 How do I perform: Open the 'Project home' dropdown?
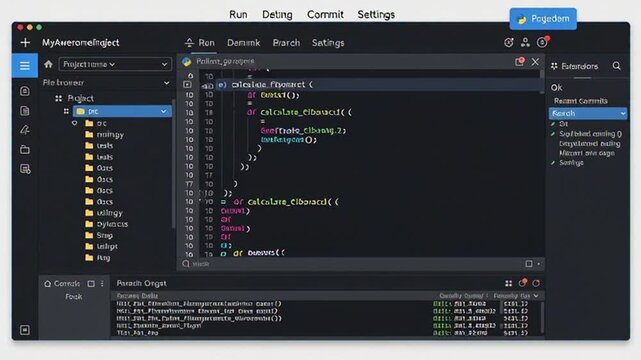pos(115,64)
